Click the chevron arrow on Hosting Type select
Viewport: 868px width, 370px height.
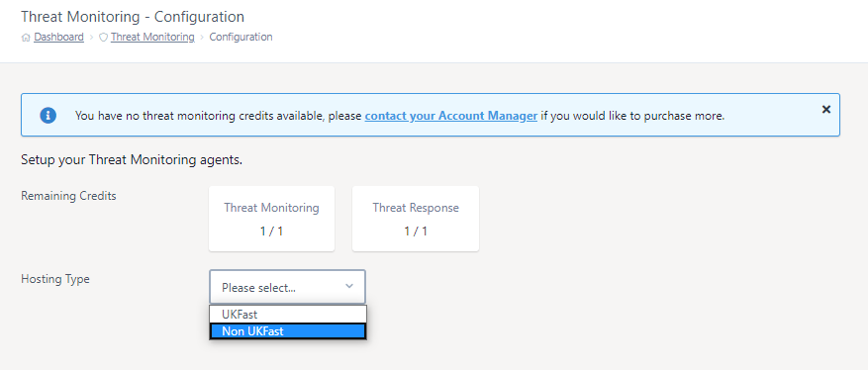coord(348,286)
